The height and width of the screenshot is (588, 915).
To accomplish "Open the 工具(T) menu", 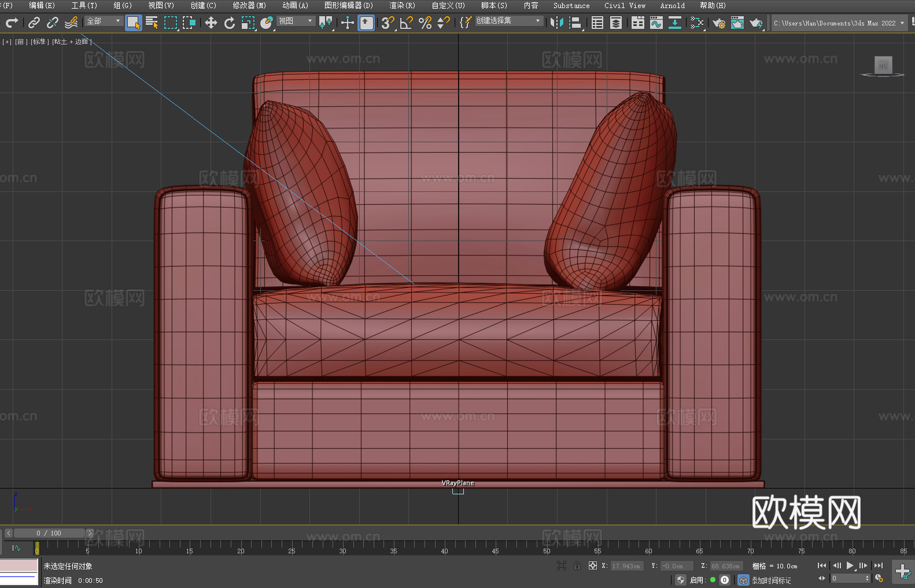I will pyautogui.click(x=84, y=5).
